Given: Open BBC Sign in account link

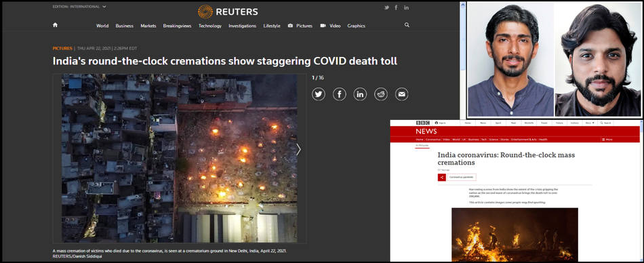Looking at the screenshot, I should [x=441, y=123].
